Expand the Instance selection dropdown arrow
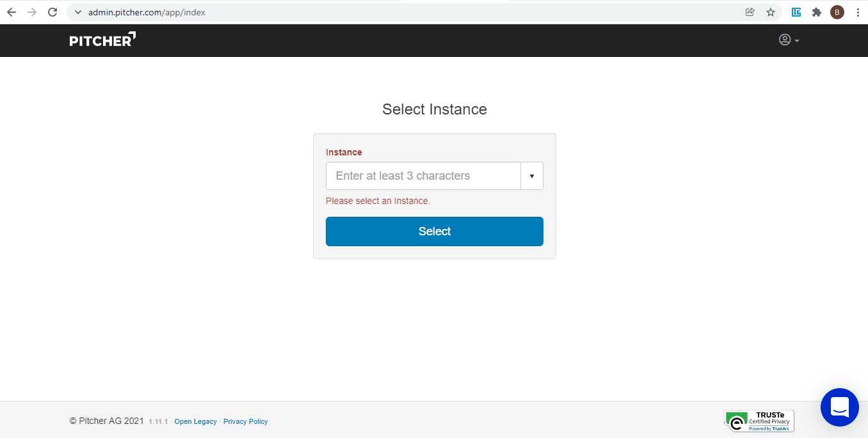This screenshot has width=868, height=438. (531, 175)
